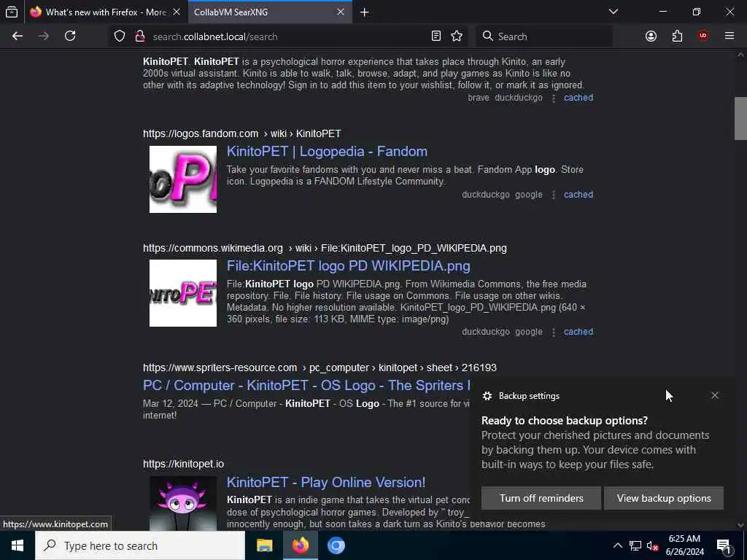Click the Logopedia KinitoPET logo thumbnail
Viewport: 747px width, 560px height.
click(183, 179)
